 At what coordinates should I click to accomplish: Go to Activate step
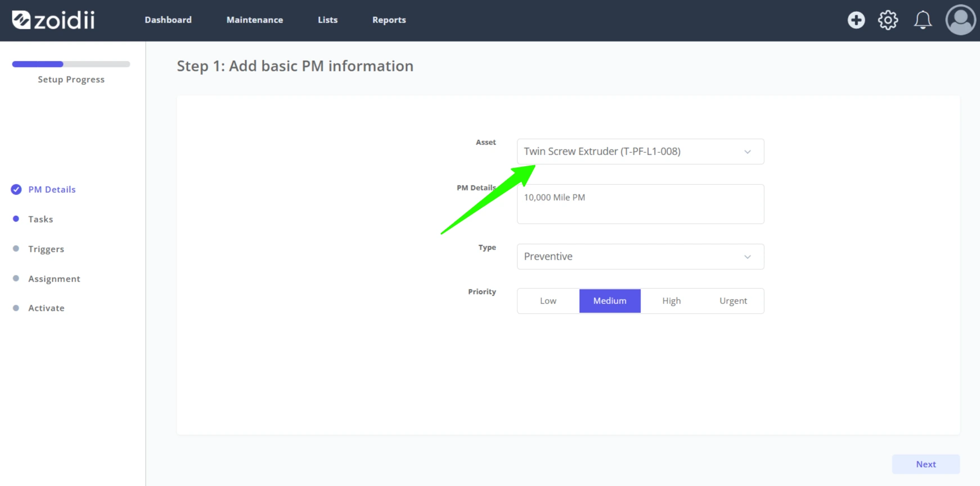pos(46,308)
